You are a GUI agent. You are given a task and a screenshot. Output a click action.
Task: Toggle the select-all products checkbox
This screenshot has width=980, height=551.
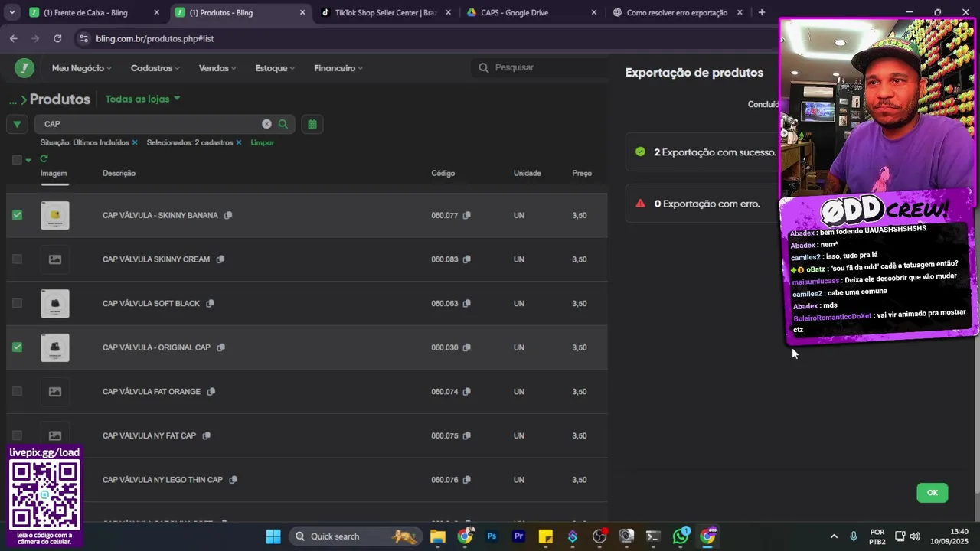click(x=17, y=160)
